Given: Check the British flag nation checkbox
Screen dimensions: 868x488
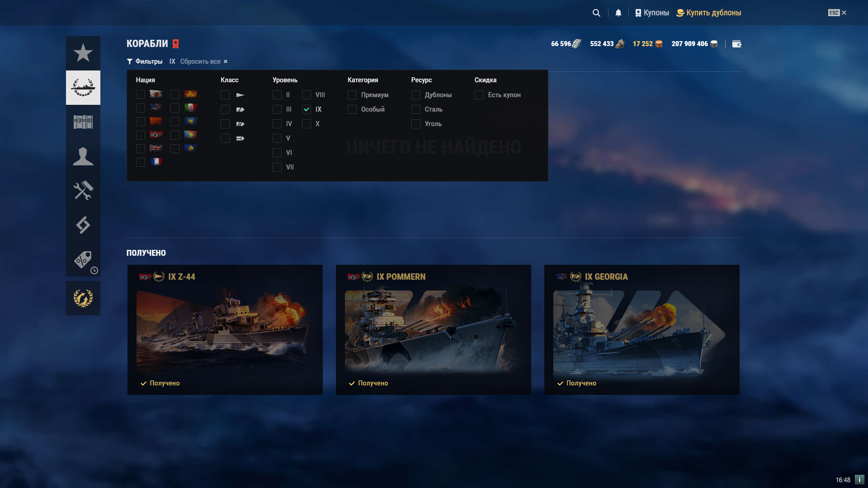Looking at the screenshot, I should click(141, 149).
